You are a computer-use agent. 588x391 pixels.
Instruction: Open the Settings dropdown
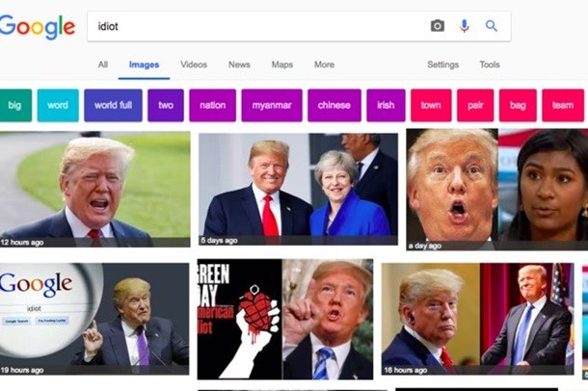443,65
